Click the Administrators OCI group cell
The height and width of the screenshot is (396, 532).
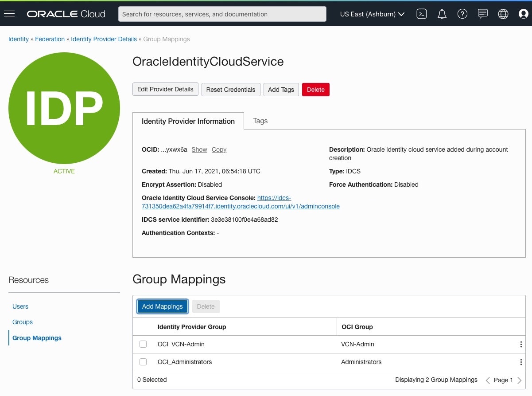[361, 362]
